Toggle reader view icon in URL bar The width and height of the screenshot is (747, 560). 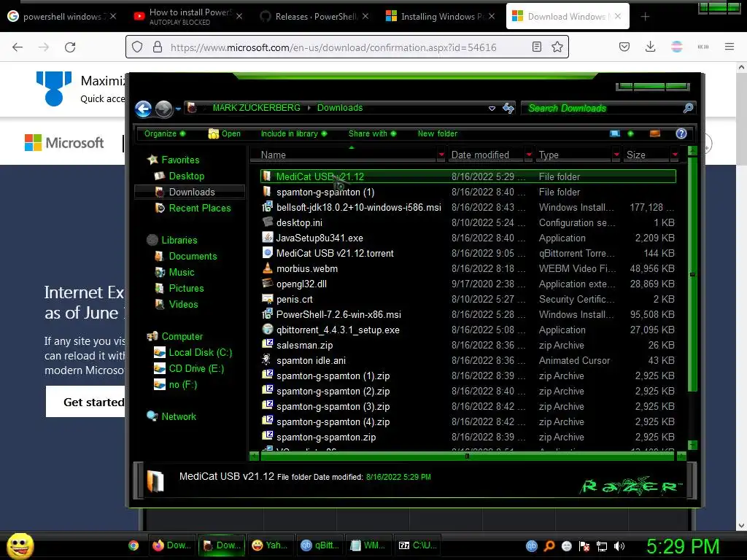point(536,47)
